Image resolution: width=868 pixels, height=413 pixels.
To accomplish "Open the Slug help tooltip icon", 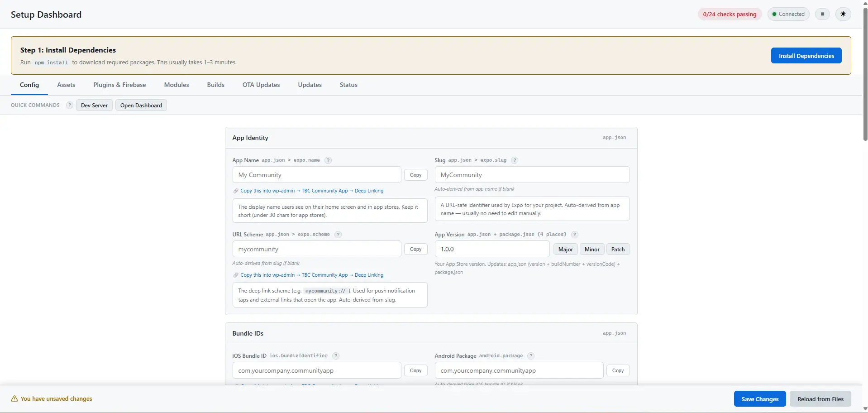I will point(515,160).
